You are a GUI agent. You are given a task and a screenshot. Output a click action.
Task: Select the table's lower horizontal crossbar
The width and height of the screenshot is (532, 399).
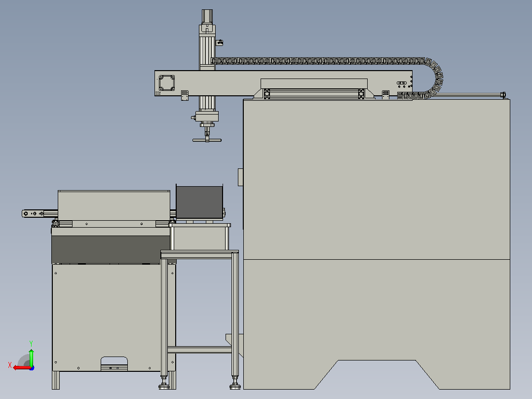click(199, 350)
